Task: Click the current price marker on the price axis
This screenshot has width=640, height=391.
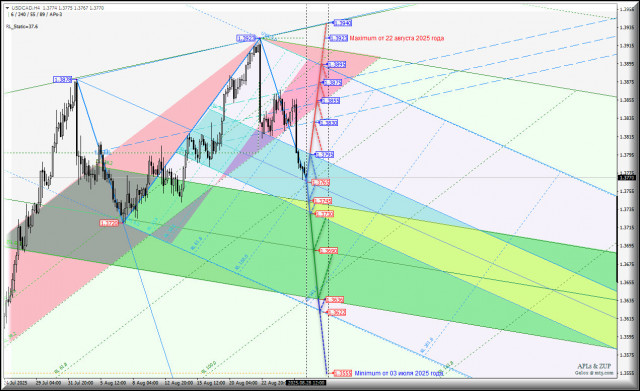Action: coord(627,178)
